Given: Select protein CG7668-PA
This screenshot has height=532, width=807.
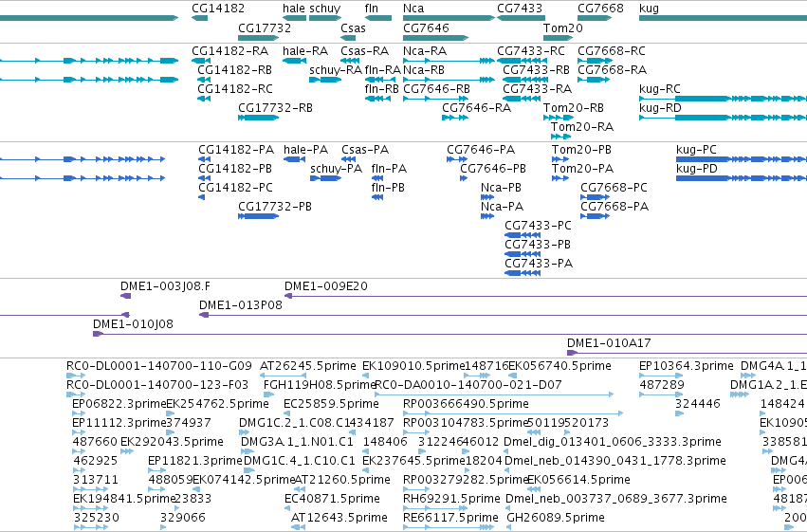Looking at the screenshot, I should (x=614, y=207).
